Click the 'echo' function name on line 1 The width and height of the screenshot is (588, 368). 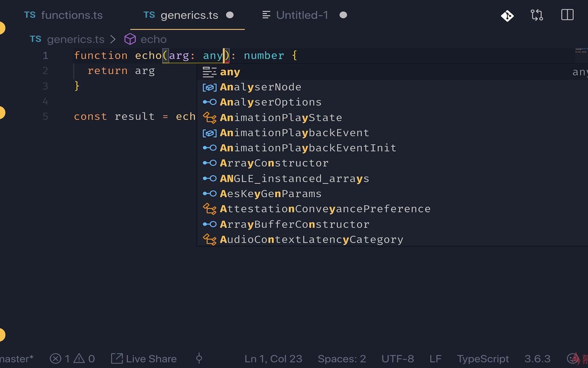[148, 56]
